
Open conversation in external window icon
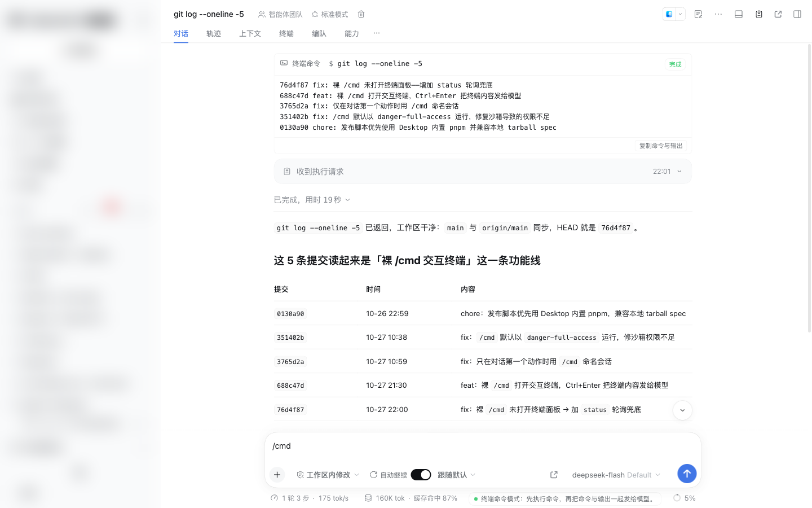coord(778,14)
